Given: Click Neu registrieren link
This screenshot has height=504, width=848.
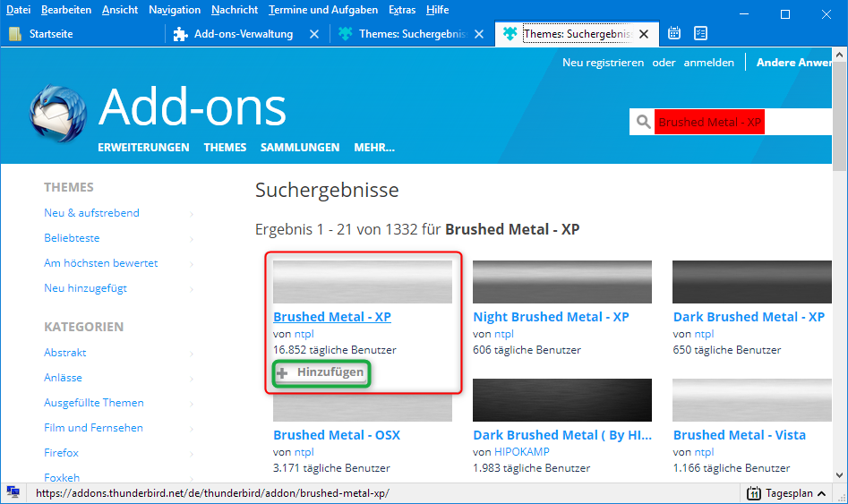Looking at the screenshot, I should click(x=603, y=63).
